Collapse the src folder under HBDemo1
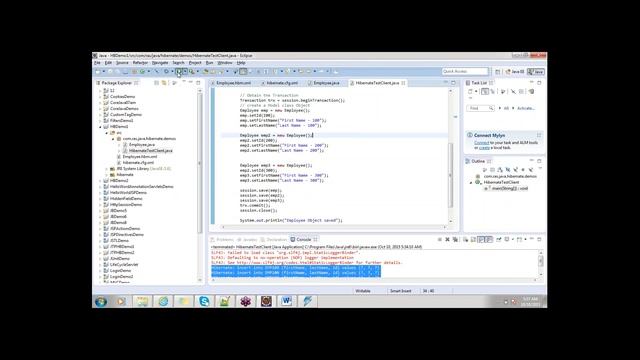This screenshot has width=640, height=360. pos(107,133)
